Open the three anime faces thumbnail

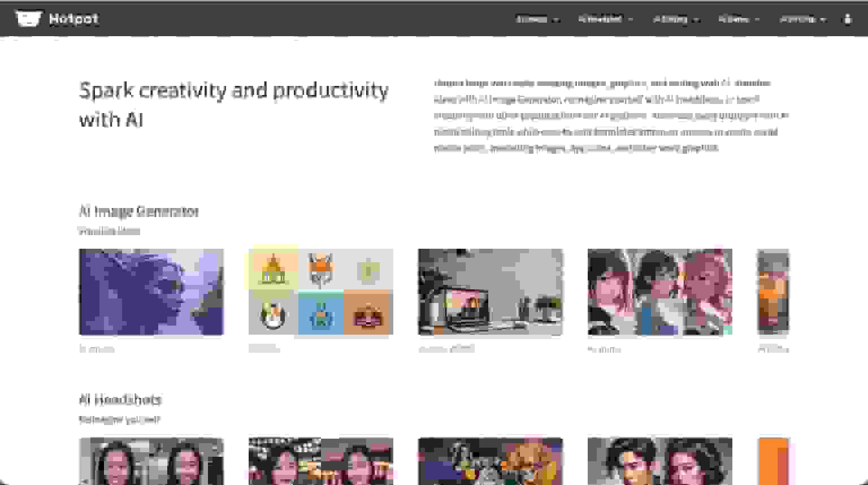660,292
